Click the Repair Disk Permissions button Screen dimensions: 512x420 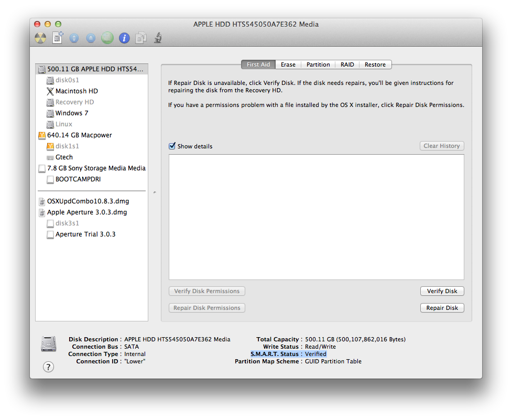tap(206, 308)
